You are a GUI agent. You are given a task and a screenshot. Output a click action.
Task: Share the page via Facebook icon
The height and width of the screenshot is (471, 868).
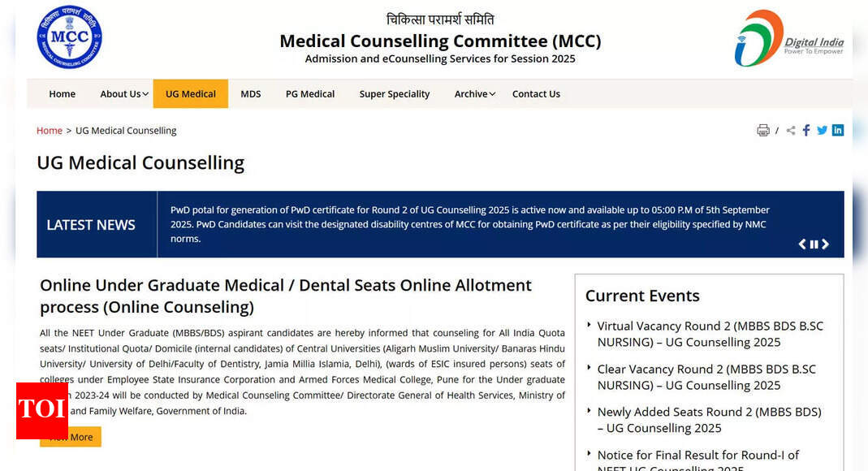pos(805,130)
